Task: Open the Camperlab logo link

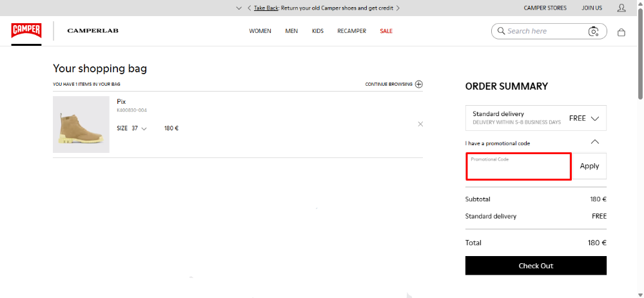Action: pos(93,31)
